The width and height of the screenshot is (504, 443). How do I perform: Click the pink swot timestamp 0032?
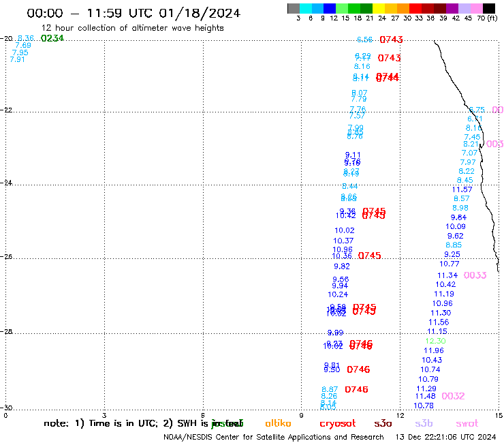tap(453, 397)
